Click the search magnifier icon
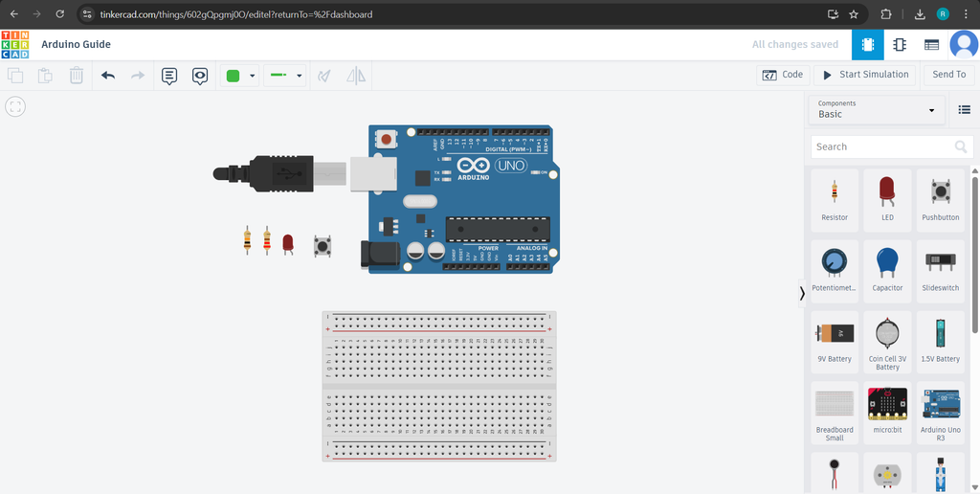 (961, 146)
